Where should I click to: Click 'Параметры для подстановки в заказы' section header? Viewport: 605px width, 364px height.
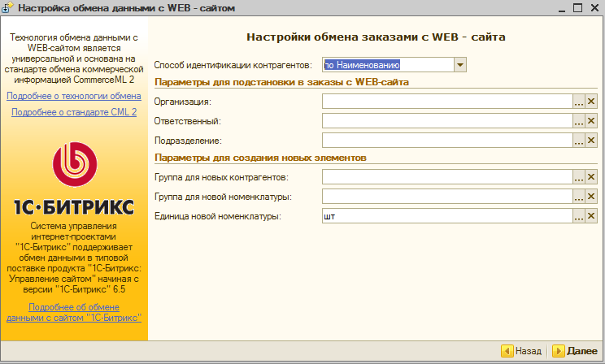click(x=281, y=82)
